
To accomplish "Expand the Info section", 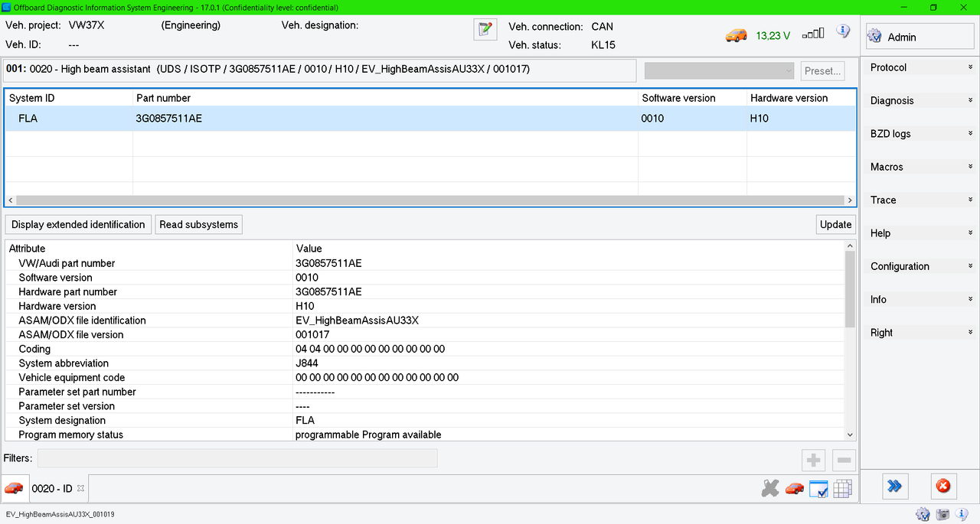I will (922, 299).
